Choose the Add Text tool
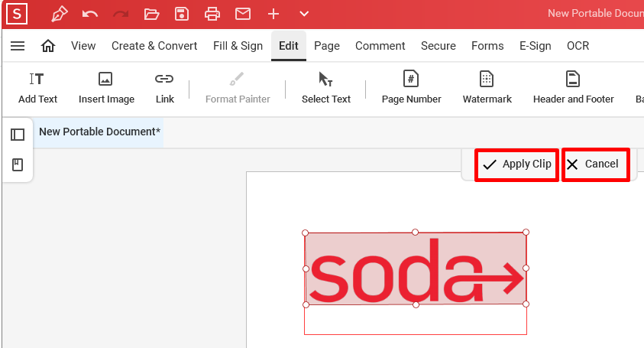The image size is (644, 348). (37, 88)
